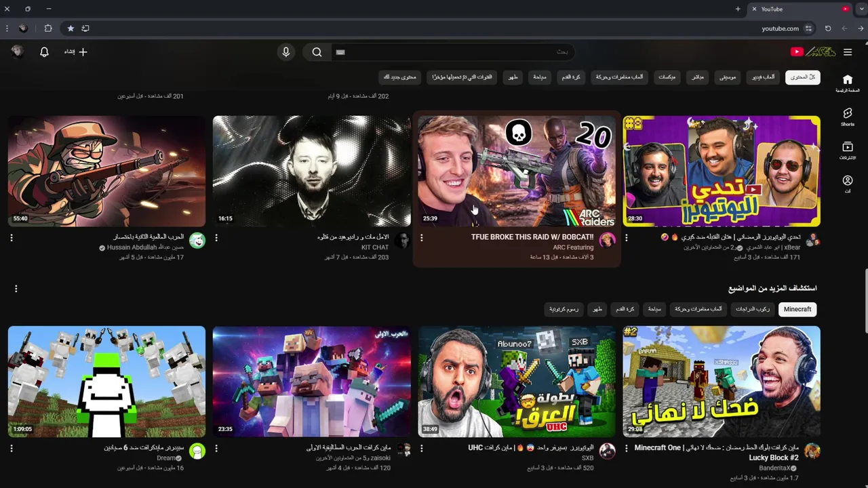This screenshot has width=868, height=488.
Task: Play the Dream Minecraft thumbnail
Action: point(106,382)
